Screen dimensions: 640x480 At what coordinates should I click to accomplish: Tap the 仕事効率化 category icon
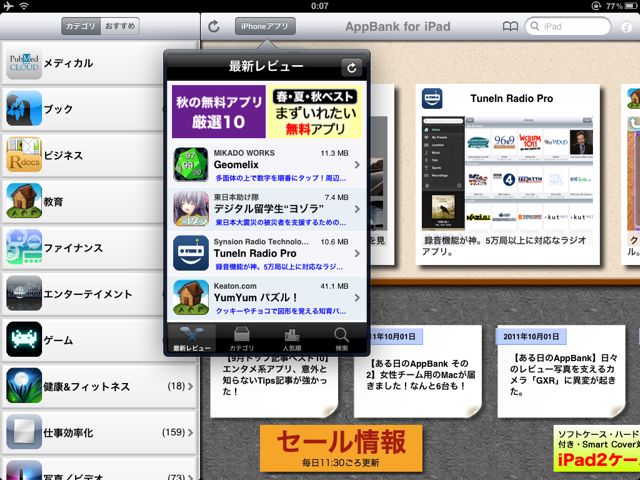click(x=24, y=431)
